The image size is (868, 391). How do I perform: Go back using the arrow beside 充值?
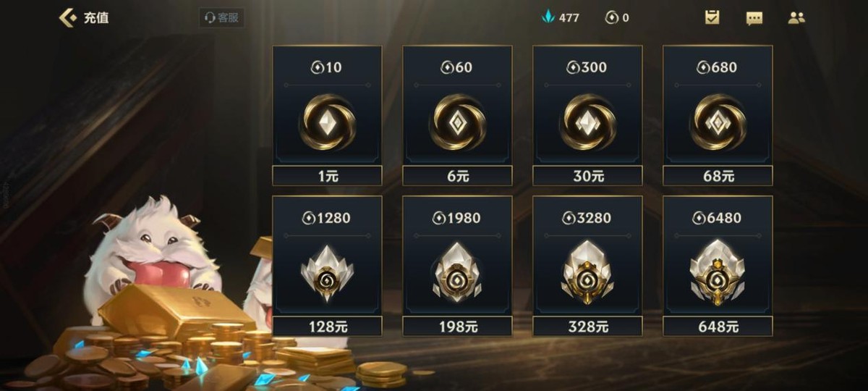point(67,17)
